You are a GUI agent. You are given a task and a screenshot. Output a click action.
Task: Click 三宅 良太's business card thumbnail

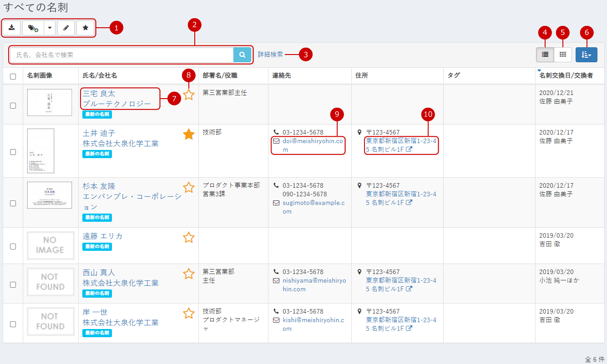[x=50, y=102]
